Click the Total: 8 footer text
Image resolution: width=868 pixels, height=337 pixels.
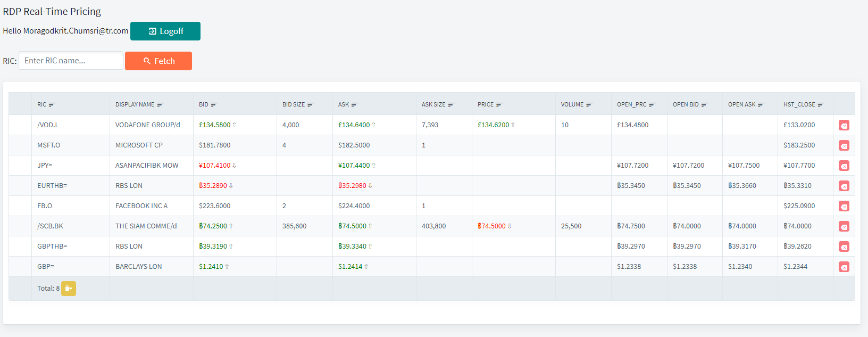48,289
